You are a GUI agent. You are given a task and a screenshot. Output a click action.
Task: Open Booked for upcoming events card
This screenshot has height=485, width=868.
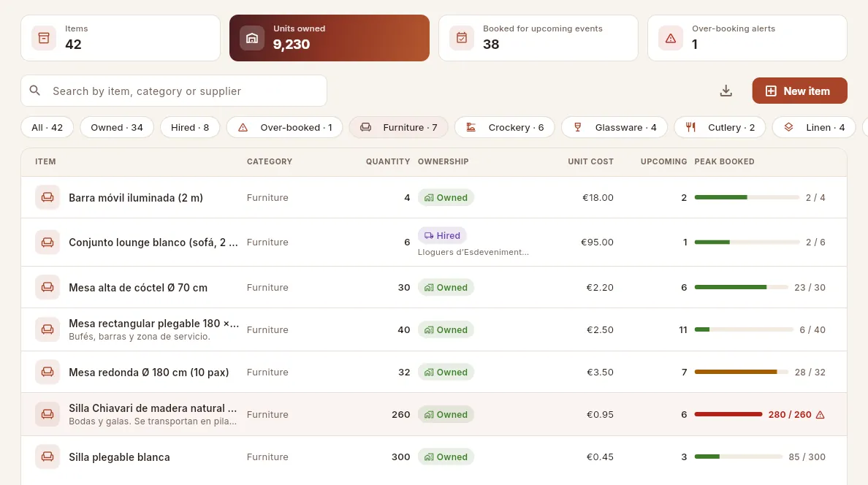tap(538, 38)
